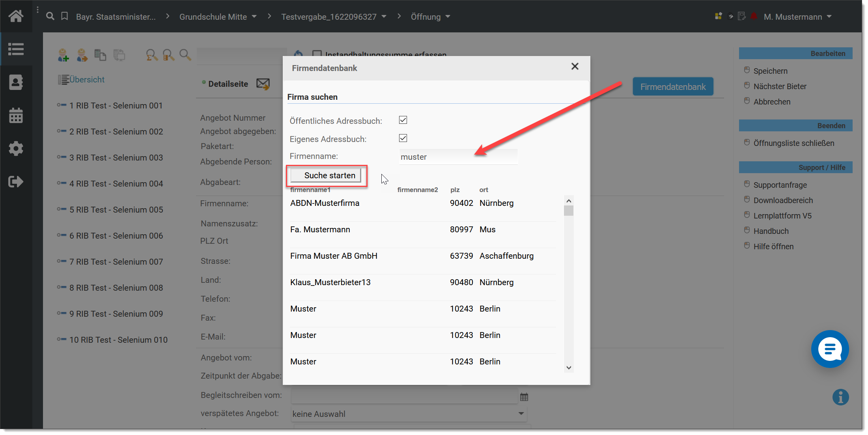
Task: Open the list view icon in left sidebar
Action: (x=16, y=49)
